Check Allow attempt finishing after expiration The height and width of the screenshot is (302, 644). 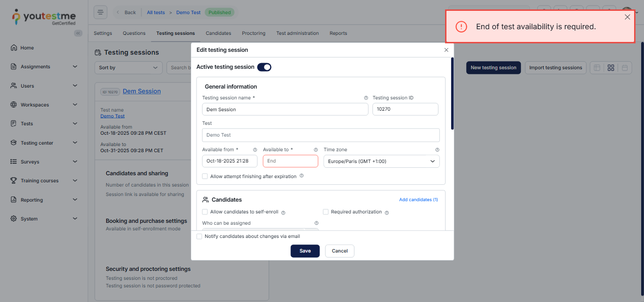click(205, 176)
